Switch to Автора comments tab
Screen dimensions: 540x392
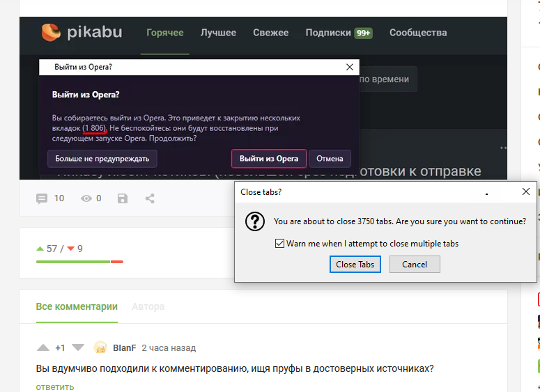click(148, 306)
